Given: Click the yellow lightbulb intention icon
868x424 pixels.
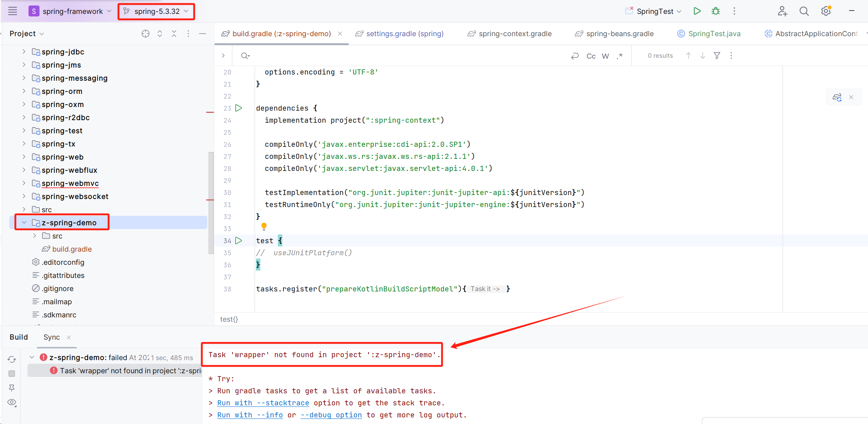Looking at the screenshot, I should [x=264, y=227].
